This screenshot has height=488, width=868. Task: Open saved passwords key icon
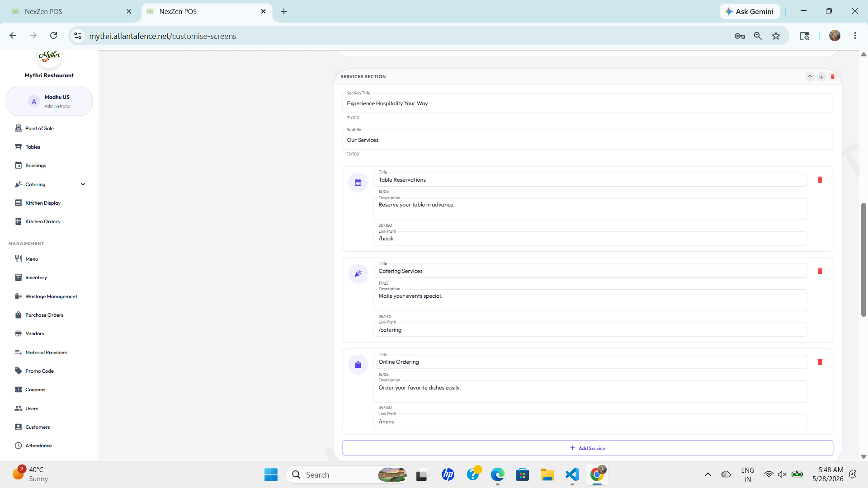[740, 36]
